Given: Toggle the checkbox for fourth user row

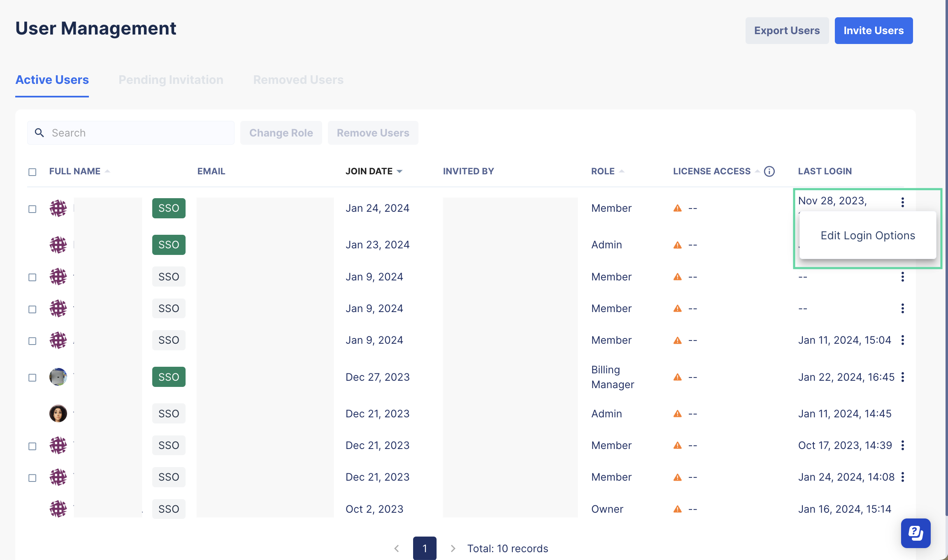Looking at the screenshot, I should tap(32, 309).
